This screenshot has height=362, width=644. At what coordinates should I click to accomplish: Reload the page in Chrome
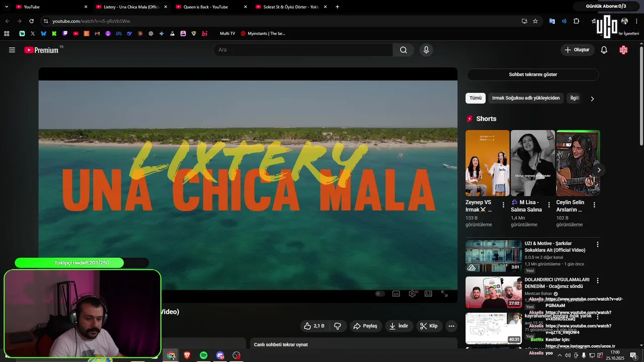point(31,21)
